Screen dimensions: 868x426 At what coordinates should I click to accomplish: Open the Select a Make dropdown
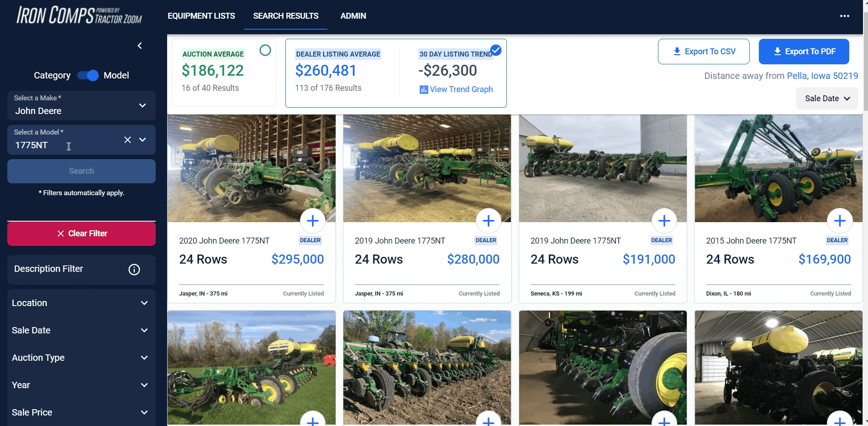(81, 105)
